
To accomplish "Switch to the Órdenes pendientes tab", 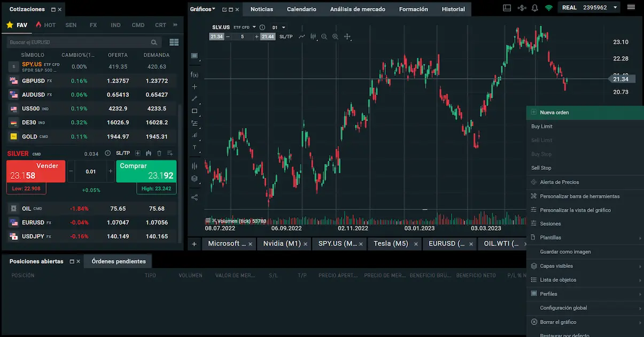I will pos(119,261).
